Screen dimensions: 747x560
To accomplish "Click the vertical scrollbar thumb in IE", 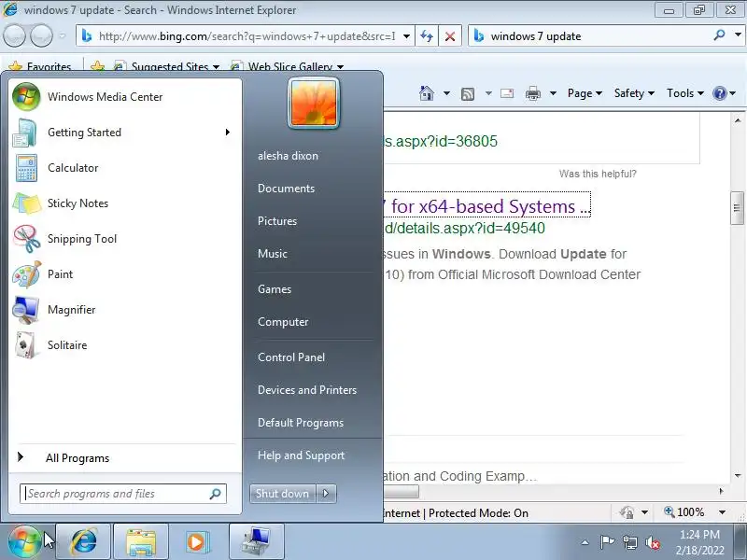I will point(737,207).
